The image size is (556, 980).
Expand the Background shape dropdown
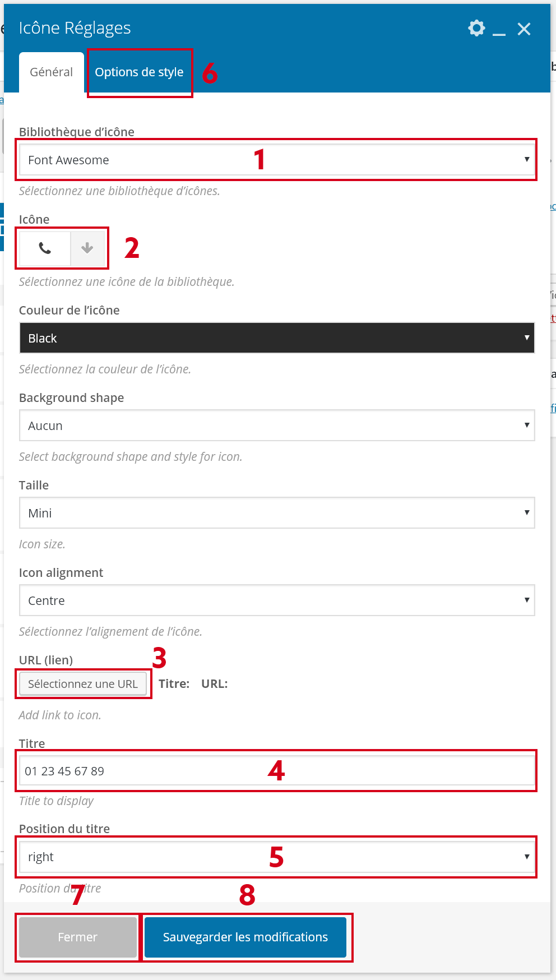pyautogui.click(x=277, y=426)
